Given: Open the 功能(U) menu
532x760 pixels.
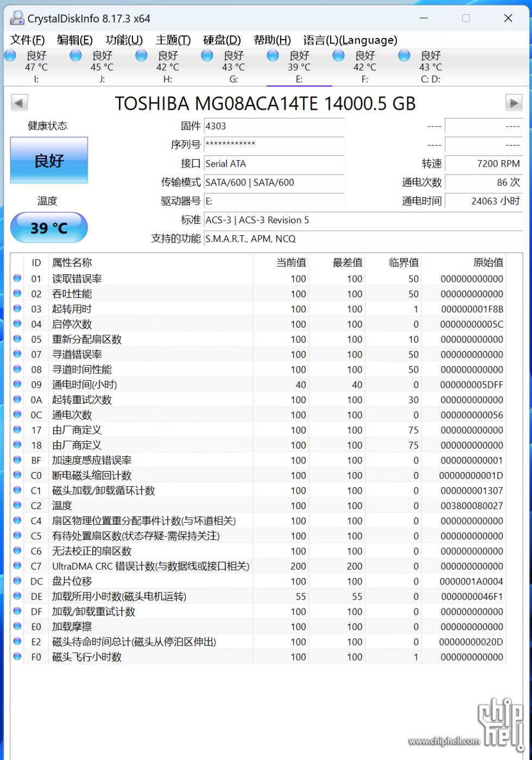Looking at the screenshot, I should pos(124,40).
